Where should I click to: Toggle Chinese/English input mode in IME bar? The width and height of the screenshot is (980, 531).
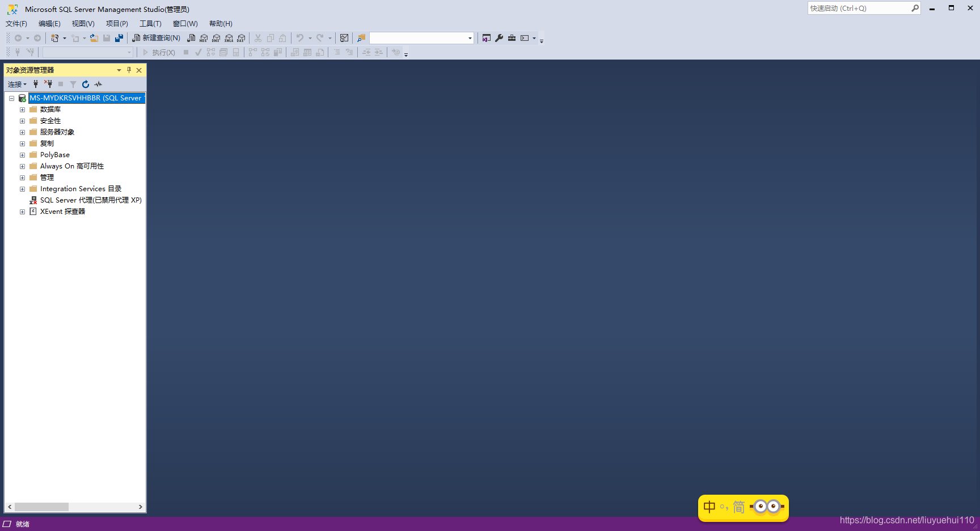click(x=709, y=507)
